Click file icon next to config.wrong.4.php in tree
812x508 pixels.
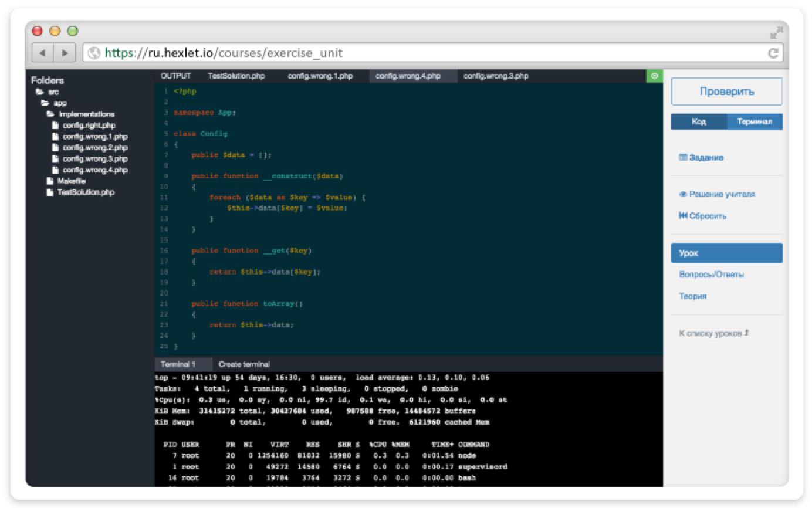click(55, 170)
